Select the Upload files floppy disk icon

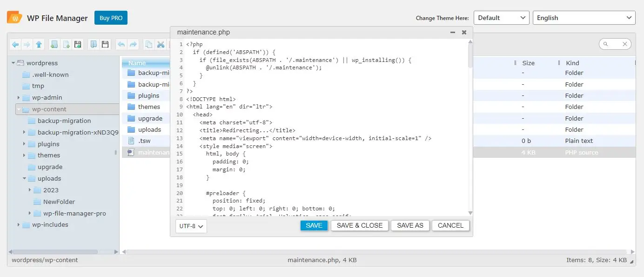[78, 44]
